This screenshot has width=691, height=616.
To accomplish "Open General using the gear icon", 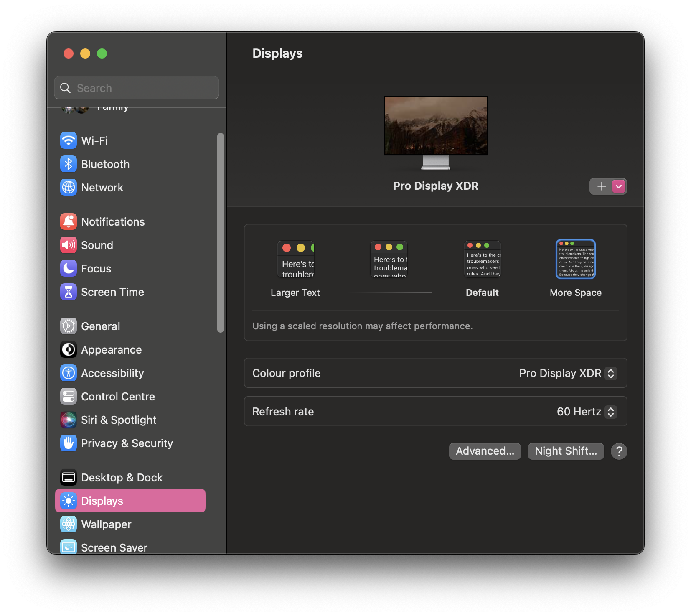I will point(69,326).
